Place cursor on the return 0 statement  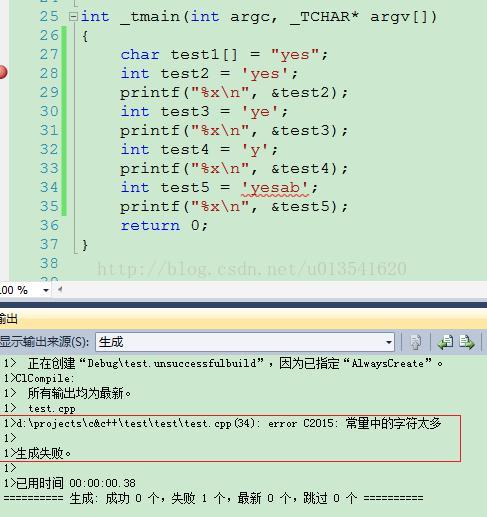click(164, 226)
